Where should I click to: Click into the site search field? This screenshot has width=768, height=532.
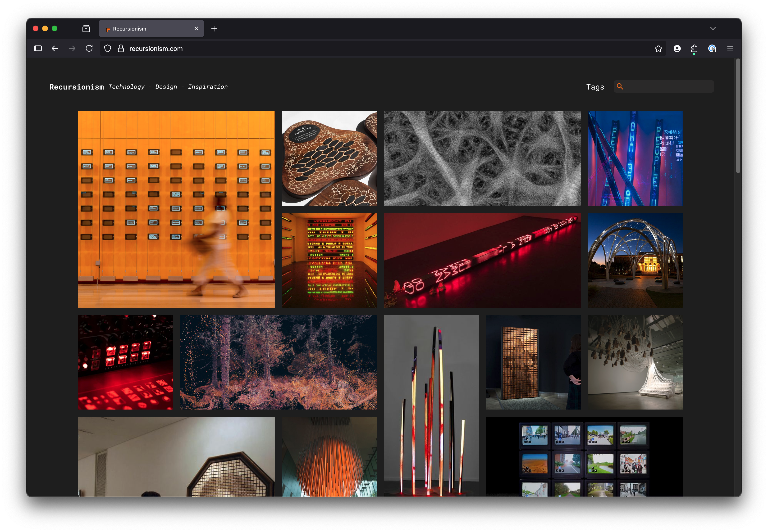(667, 87)
